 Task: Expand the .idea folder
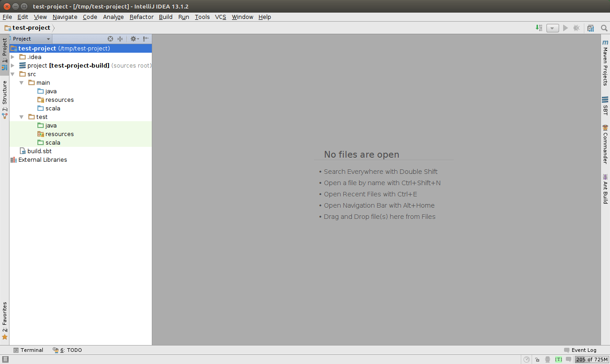(13, 57)
